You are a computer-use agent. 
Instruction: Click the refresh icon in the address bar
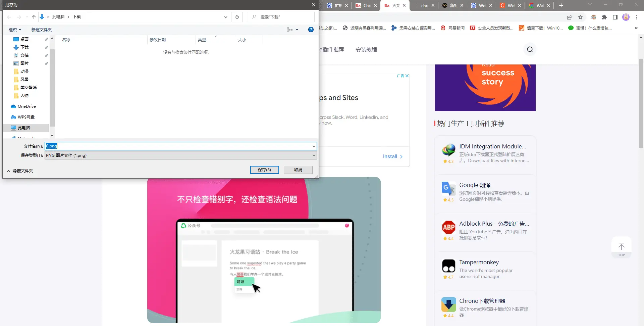click(237, 17)
